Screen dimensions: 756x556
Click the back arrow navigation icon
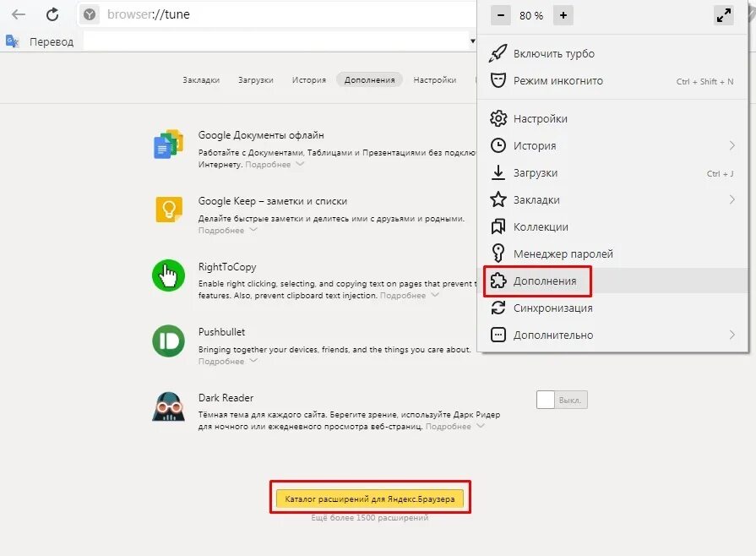19,14
